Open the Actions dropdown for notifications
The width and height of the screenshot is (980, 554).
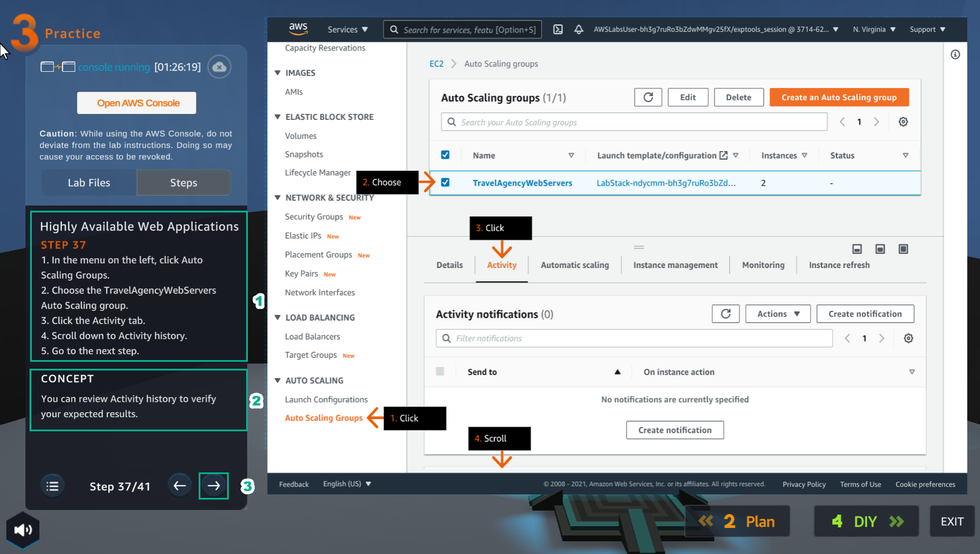778,314
